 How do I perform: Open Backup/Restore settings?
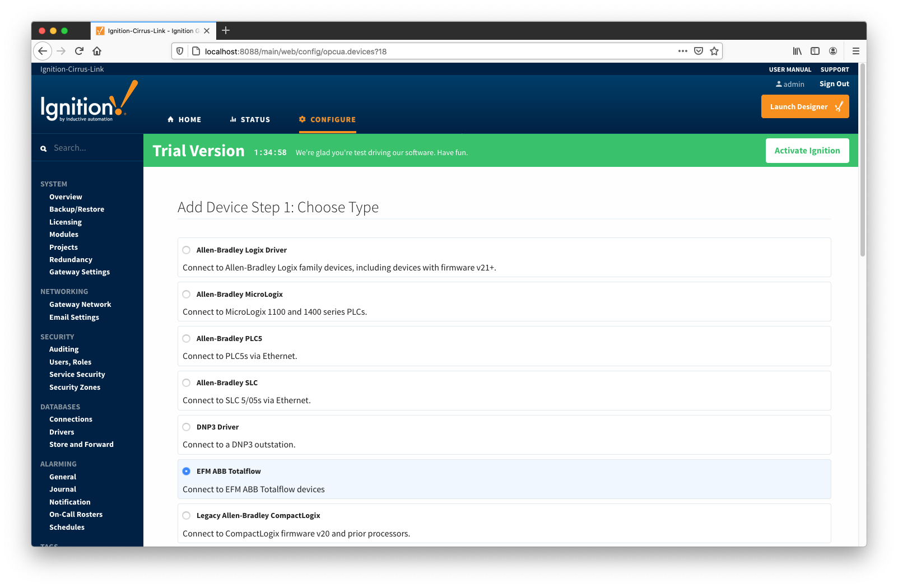point(77,209)
